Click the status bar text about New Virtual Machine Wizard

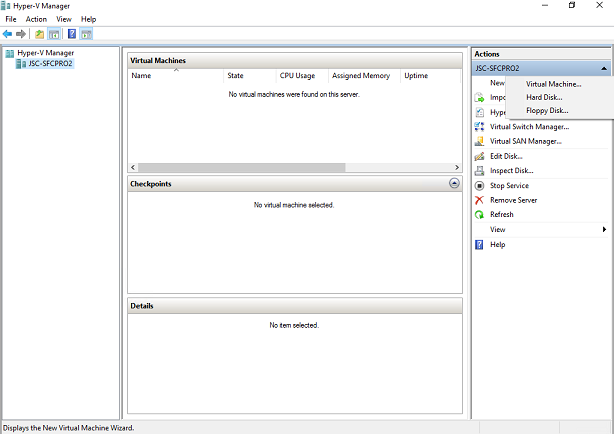coord(69,428)
